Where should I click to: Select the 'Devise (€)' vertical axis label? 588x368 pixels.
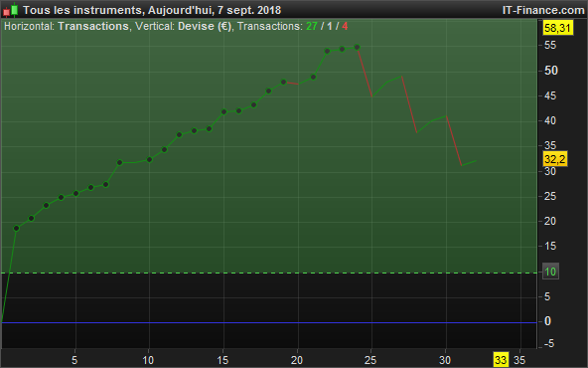click(x=205, y=26)
